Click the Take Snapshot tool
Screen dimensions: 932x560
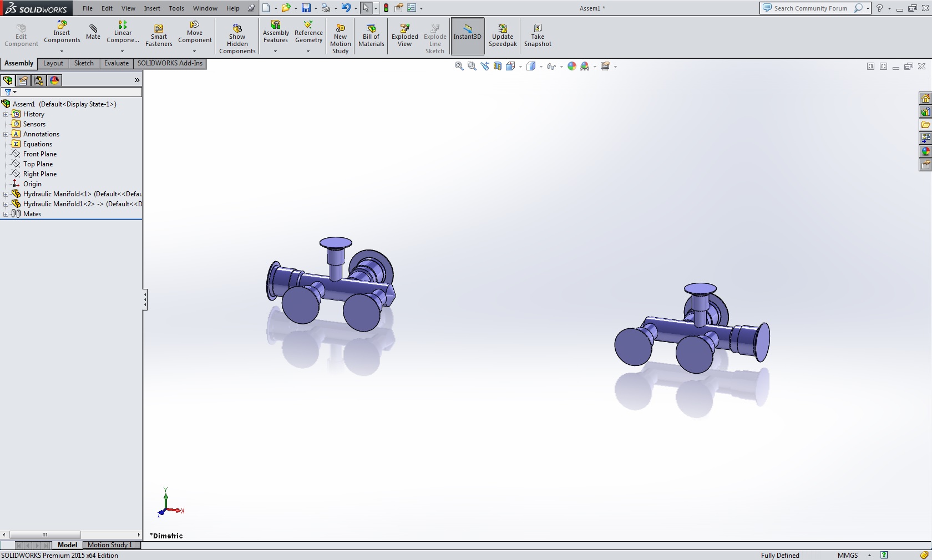(537, 35)
